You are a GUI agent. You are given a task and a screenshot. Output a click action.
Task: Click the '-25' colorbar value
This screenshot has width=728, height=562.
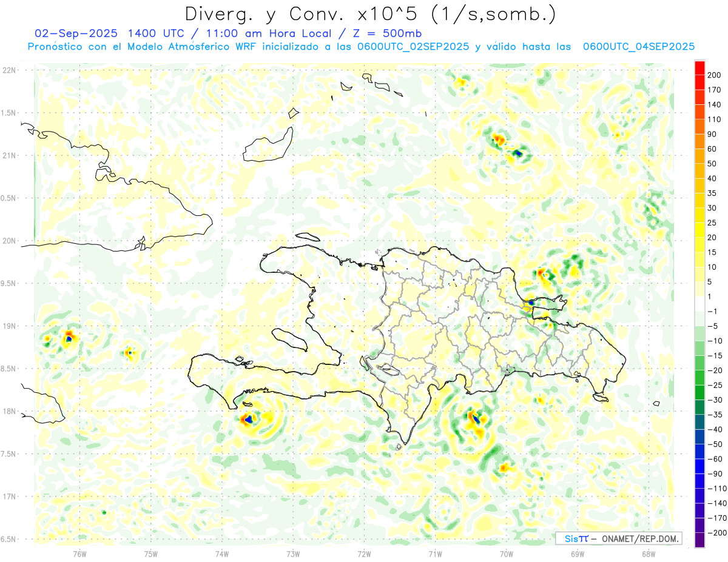[x=715, y=385]
